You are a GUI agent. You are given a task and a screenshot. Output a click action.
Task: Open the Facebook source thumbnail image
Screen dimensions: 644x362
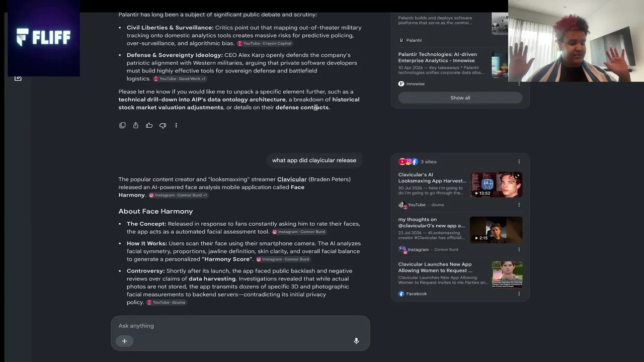point(507,274)
